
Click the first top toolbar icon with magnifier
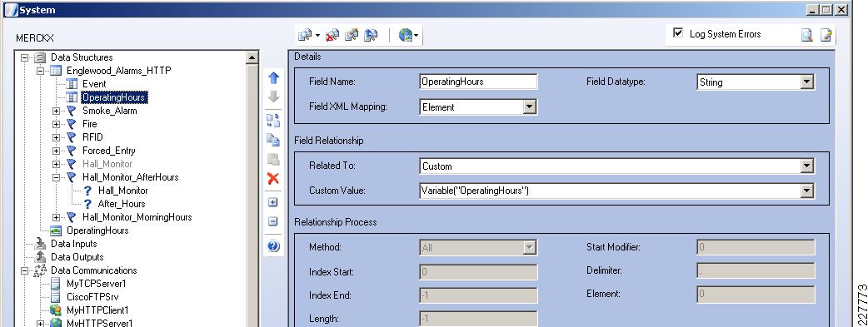pos(305,36)
